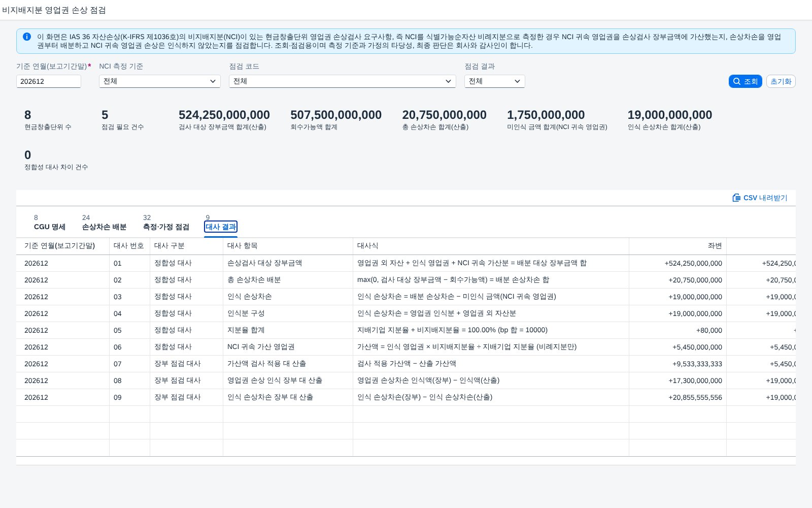The height and width of the screenshot is (508, 812).
Task: Click the 검사 적용 가산액 − 산출 가산액 formula
Action: [491, 364]
